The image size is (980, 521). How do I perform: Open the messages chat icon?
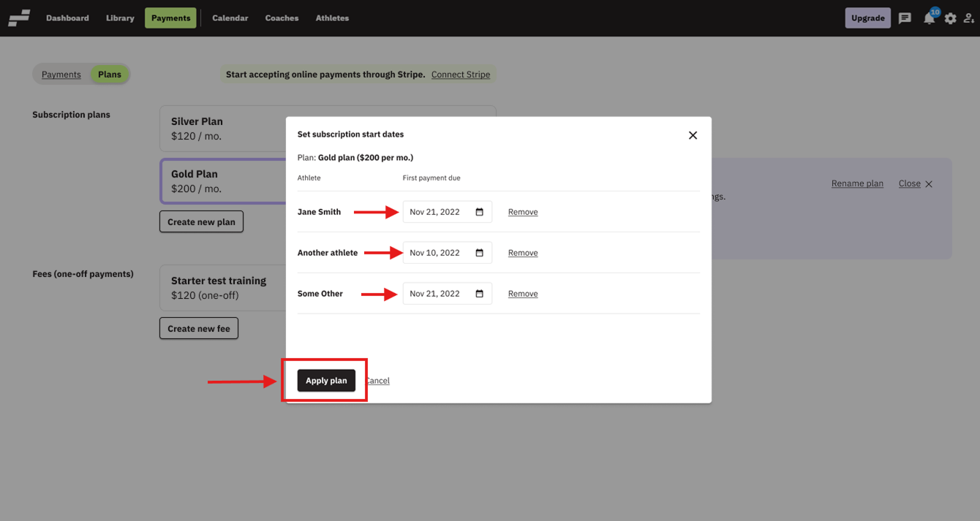[905, 18]
